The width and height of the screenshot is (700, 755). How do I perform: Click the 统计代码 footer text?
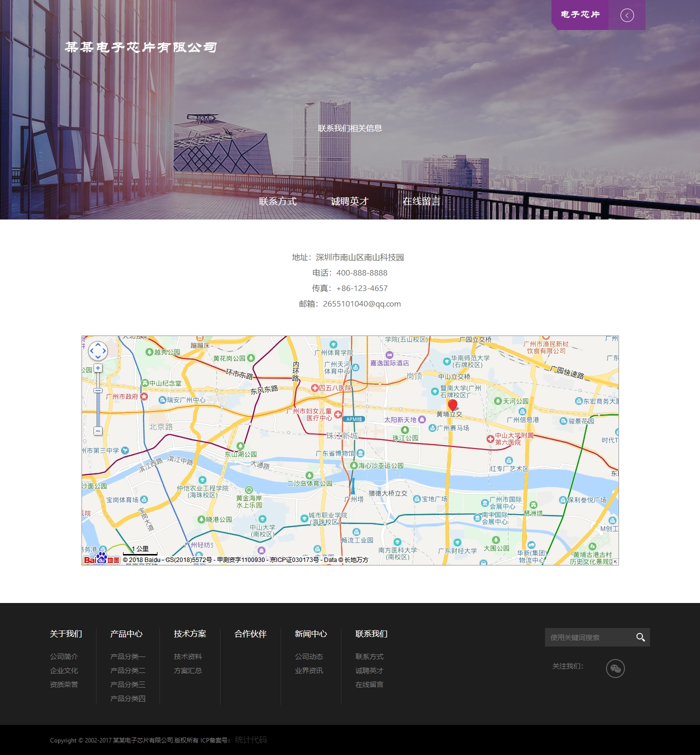click(251, 740)
